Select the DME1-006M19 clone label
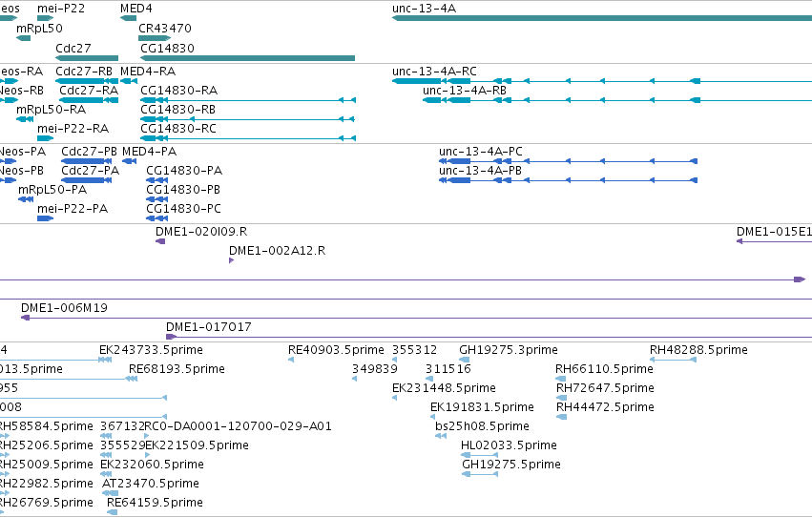This screenshot has height=517, width=812. point(64,308)
